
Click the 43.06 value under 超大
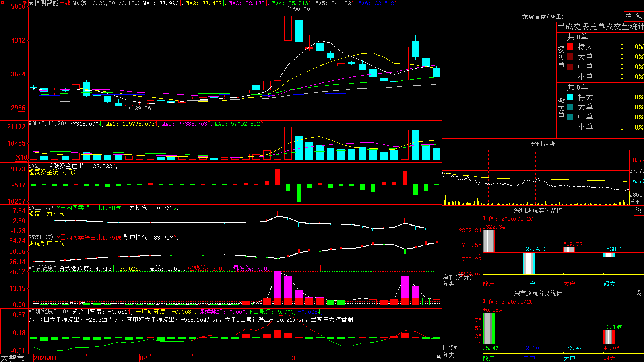[611, 348]
